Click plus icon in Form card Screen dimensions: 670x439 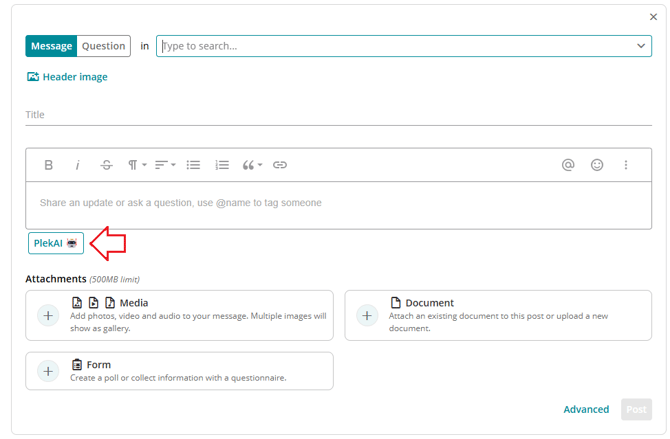tap(48, 371)
